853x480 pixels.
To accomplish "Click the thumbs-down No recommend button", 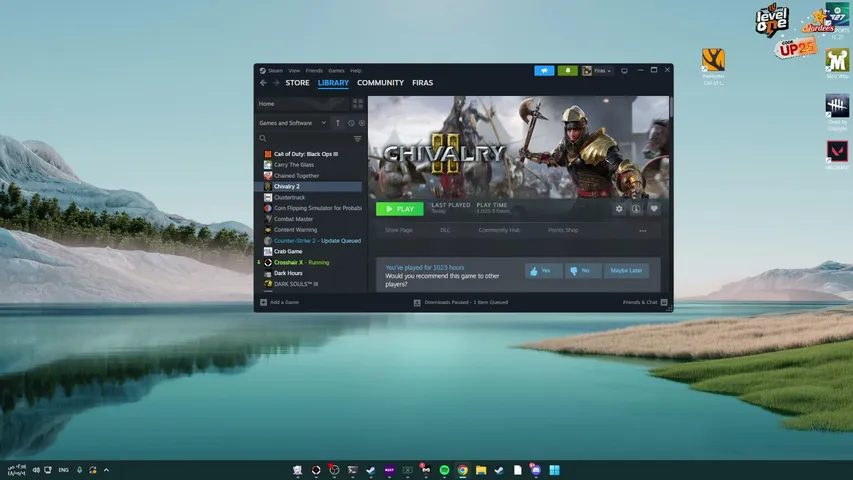I will [x=583, y=270].
